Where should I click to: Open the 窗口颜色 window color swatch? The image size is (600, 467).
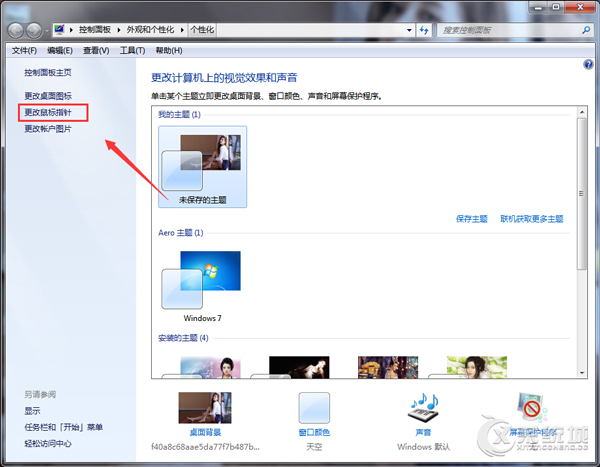[314, 408]
